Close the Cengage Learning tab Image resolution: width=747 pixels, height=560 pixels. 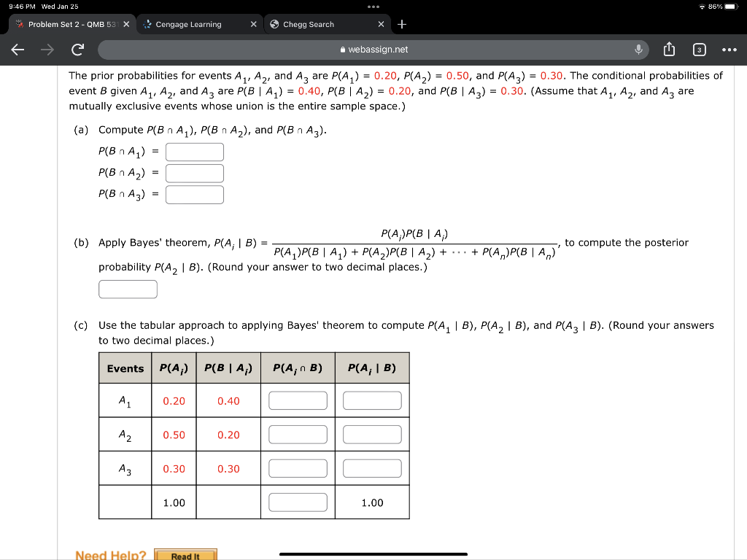[253, 23]
